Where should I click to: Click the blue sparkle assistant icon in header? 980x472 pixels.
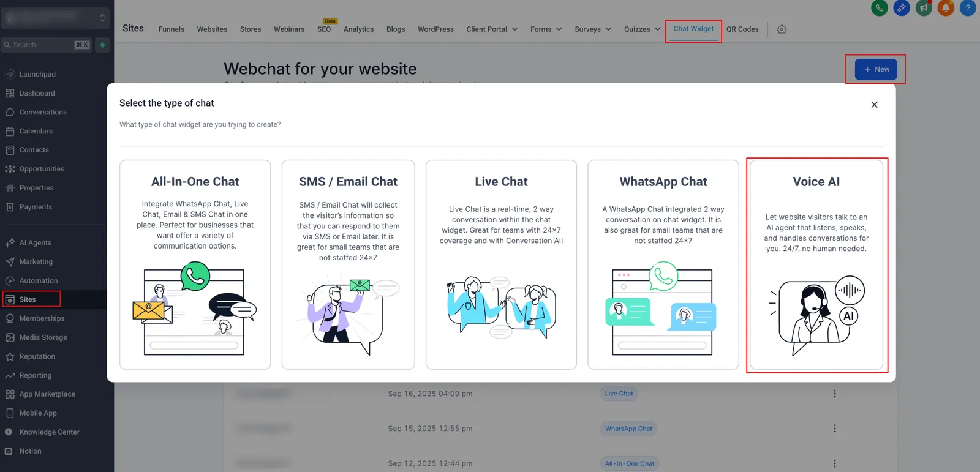pos(902,8)
